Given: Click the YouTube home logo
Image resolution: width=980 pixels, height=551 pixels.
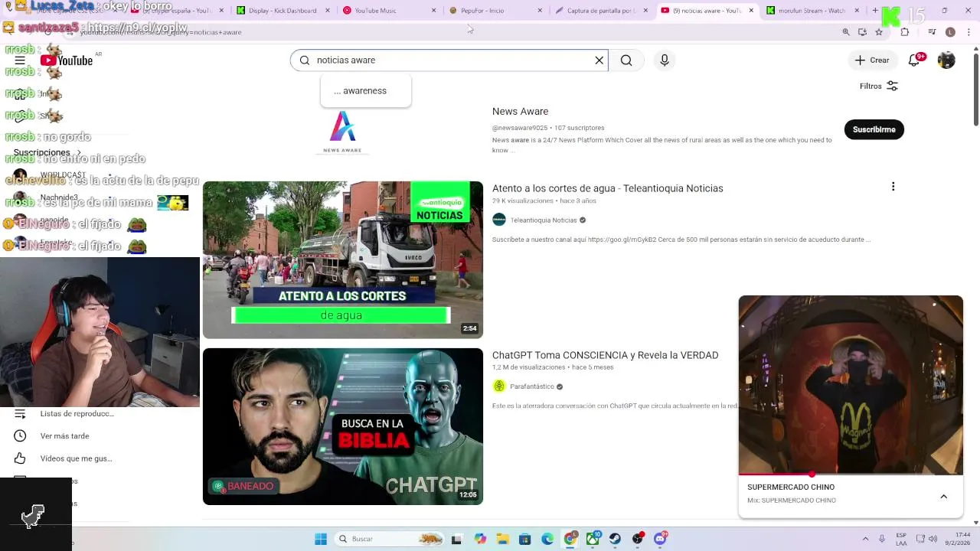Looking at the screenshot, I should [x=67, y=60].
